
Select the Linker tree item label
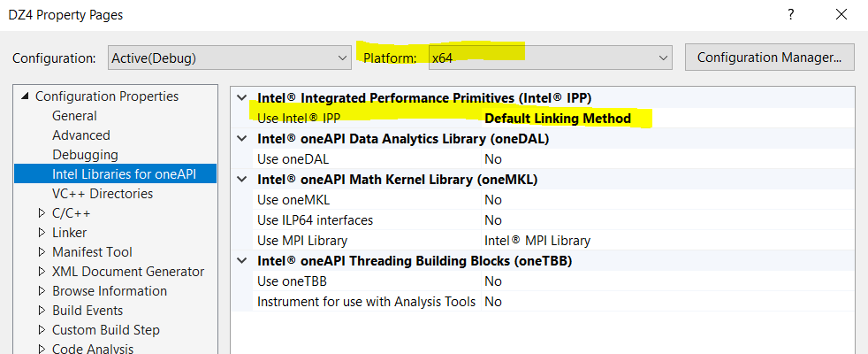coord(69,233)
